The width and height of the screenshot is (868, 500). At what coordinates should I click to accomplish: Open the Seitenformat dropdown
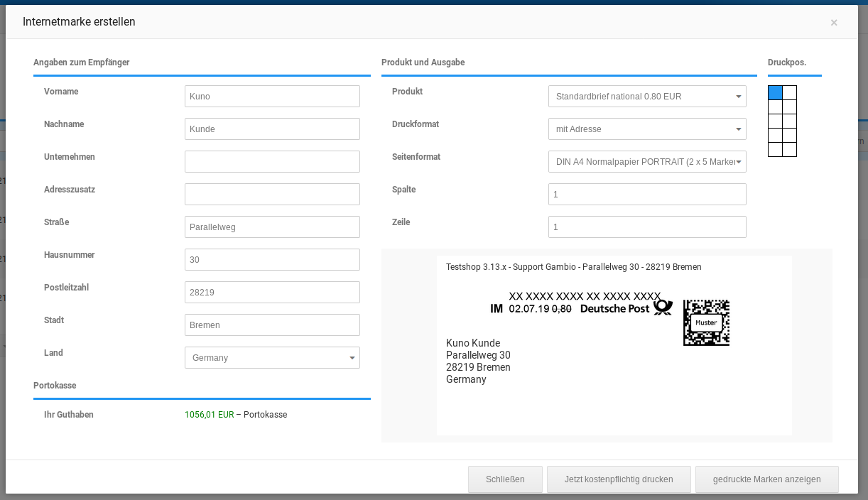coord(647,162)
